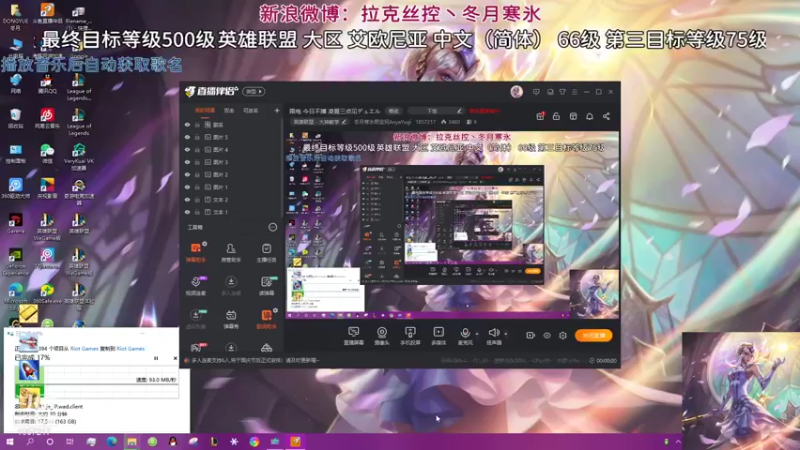Click the share icon in the room header
The image size is (800, 450).
click(x=606, y=116)
